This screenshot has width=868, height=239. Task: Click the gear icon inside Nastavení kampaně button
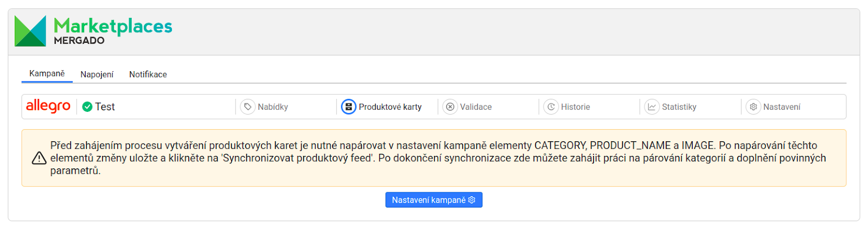pos(472,200)
